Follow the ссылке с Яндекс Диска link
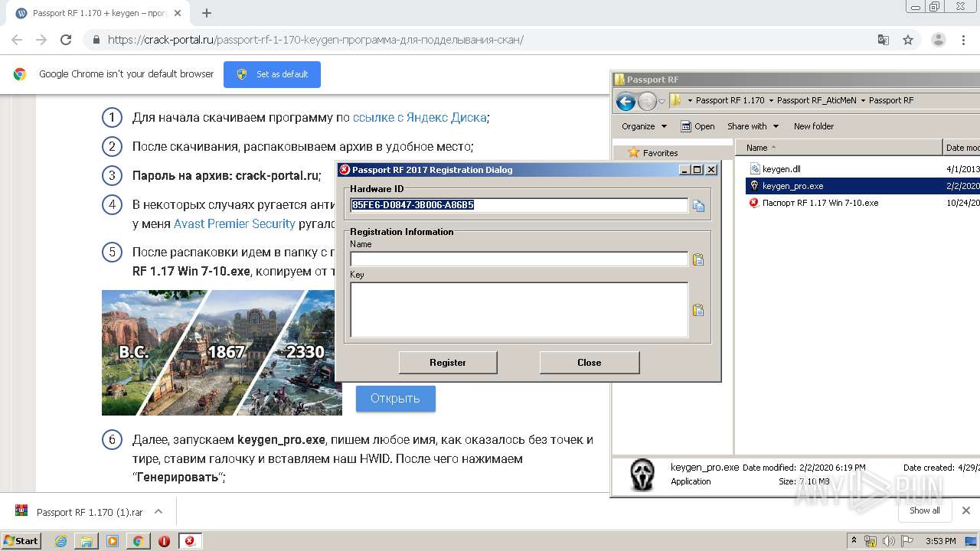The width and height of the screenshot is (980, 551). (x=420, y=117)
